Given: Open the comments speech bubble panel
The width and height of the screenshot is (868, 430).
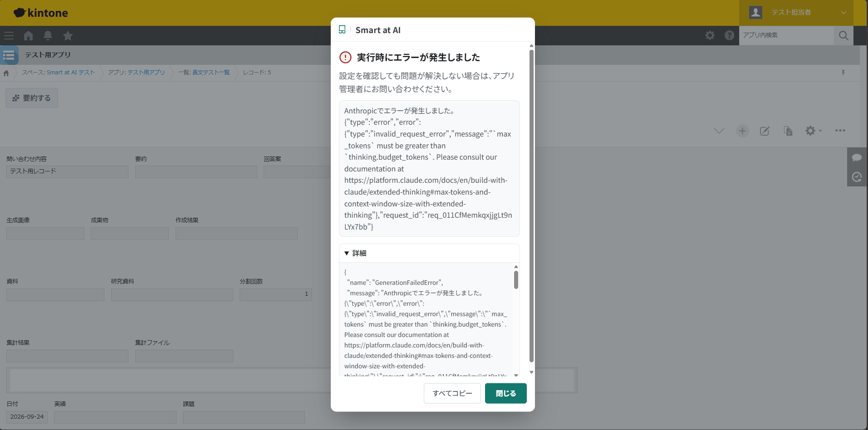Looking at the screenshot, I should 857,157.
